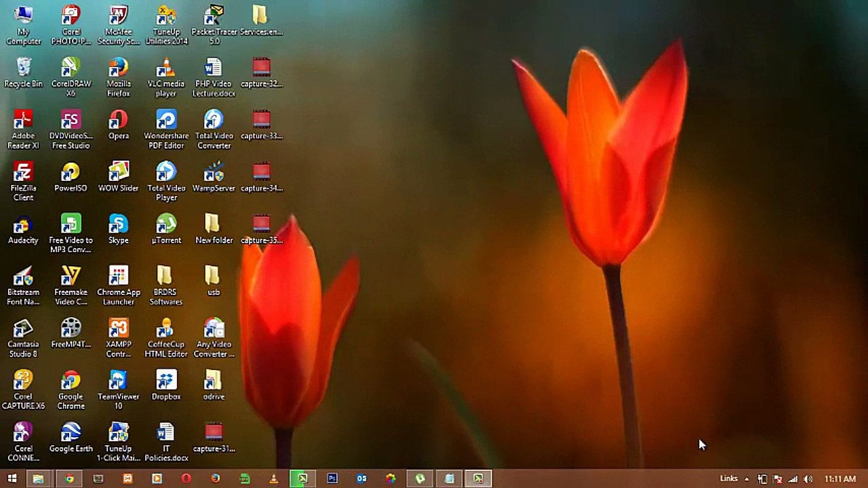
Task: Select Free Video to MP3 Converter icon
Action: 71,234
